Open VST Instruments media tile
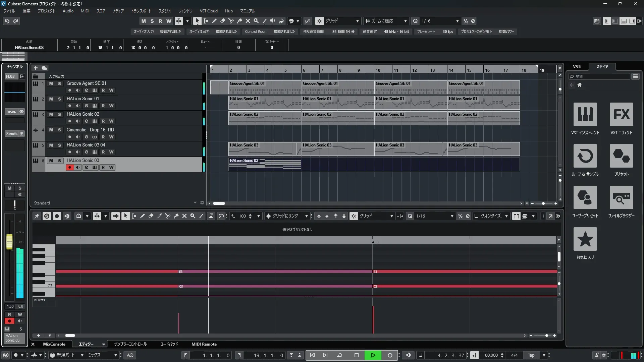Screen dimensions: 644x362 click(x=585, y=115)
